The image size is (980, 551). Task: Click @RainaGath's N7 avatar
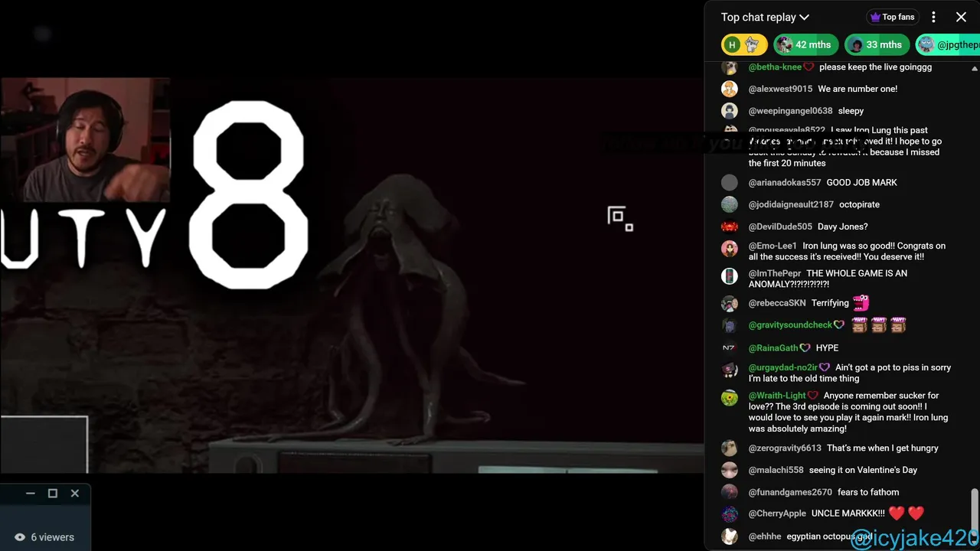point(730,347)
